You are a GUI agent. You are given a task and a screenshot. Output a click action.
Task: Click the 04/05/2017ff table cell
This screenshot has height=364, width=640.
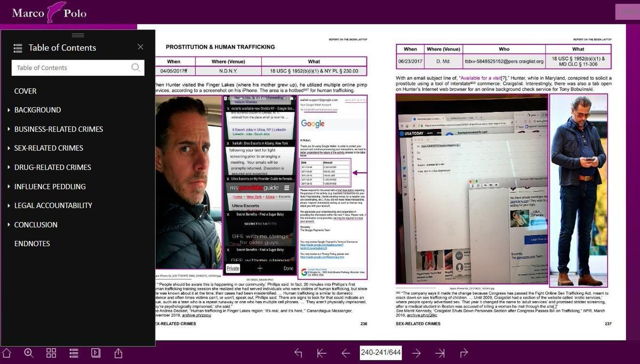[174, 70]
